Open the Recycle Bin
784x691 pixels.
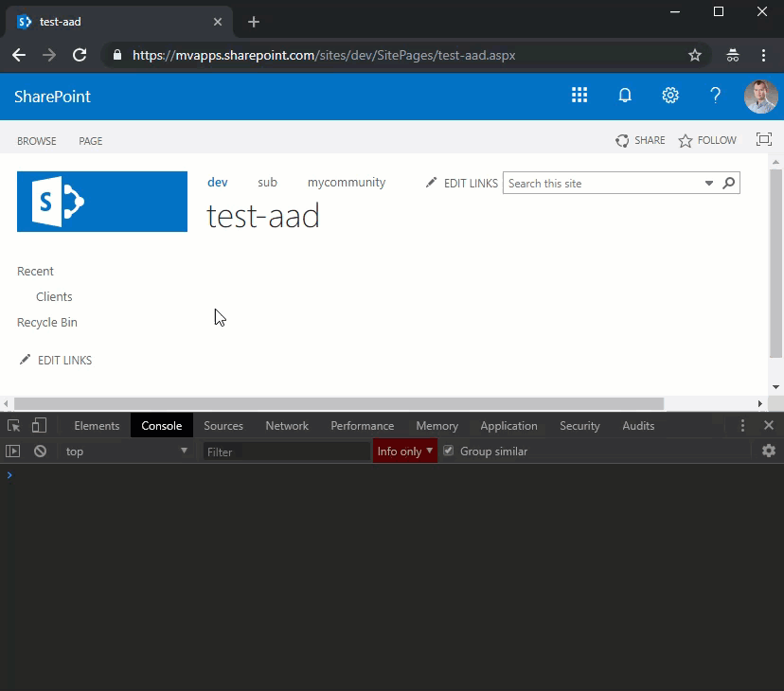click(47, 322)
